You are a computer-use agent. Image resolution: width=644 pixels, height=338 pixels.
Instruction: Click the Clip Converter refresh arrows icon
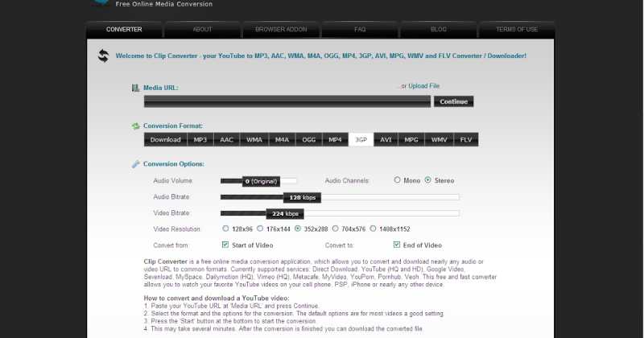104,56
